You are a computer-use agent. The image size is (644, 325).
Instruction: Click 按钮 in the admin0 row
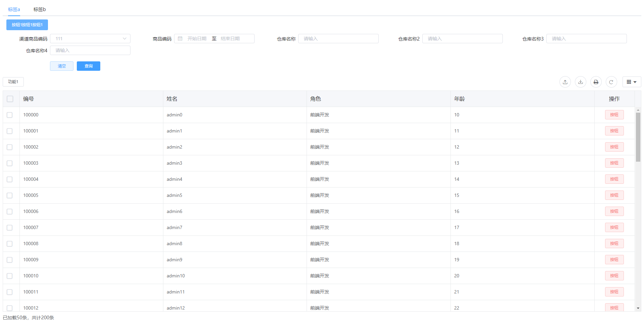(614, 115)
